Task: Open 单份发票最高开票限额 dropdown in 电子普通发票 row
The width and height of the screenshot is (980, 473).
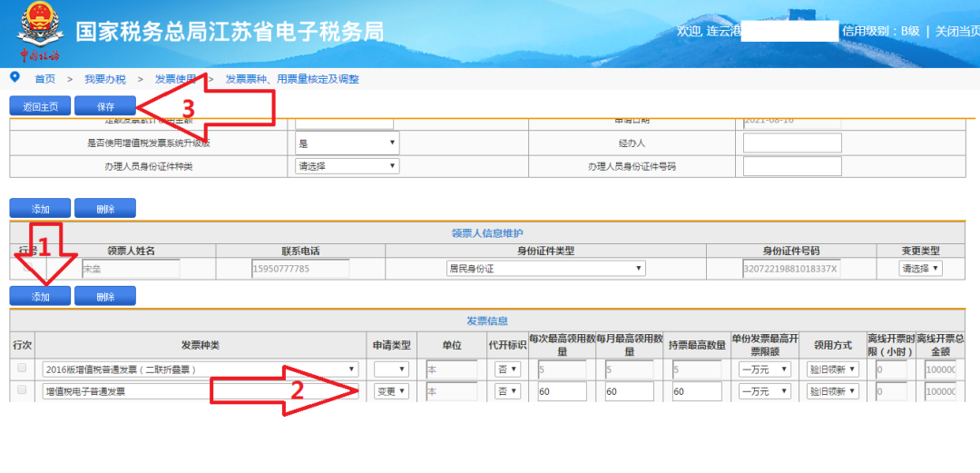Action: [765, 391]
